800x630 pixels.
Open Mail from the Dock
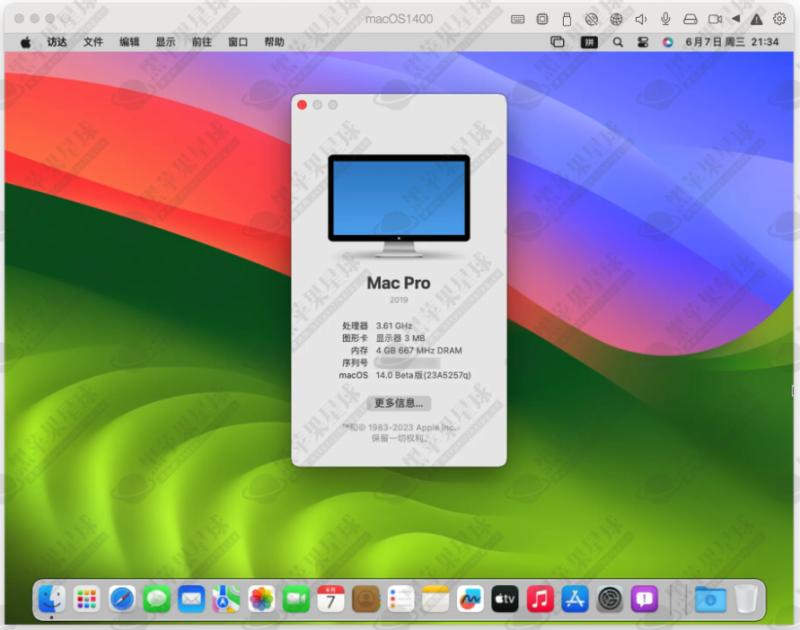click(x=191, y=599)
